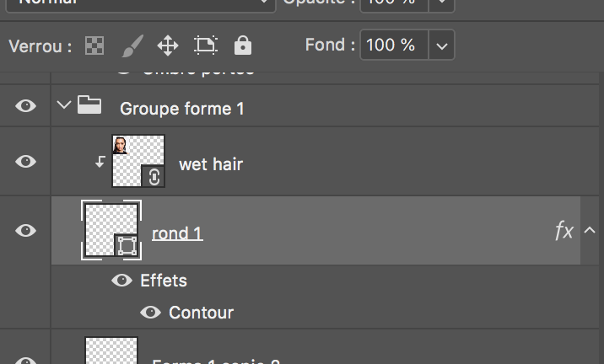604x364 pixels.
Task: Open the Fond percentage dropdown
Action: pos(443,45)
